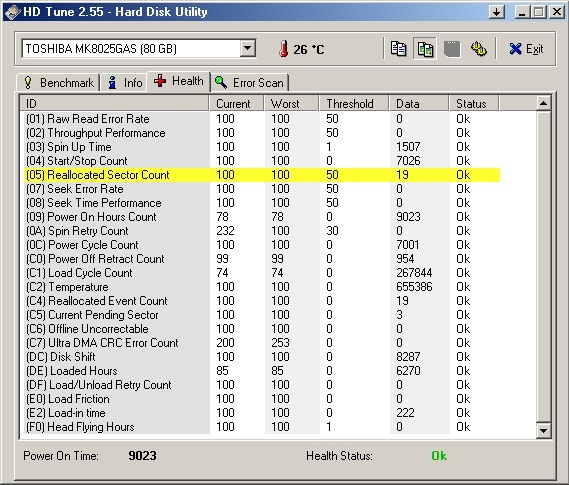
Task: Click the down-arrow minimize-to-tray icon in title bar
Action: pos(497,12)
